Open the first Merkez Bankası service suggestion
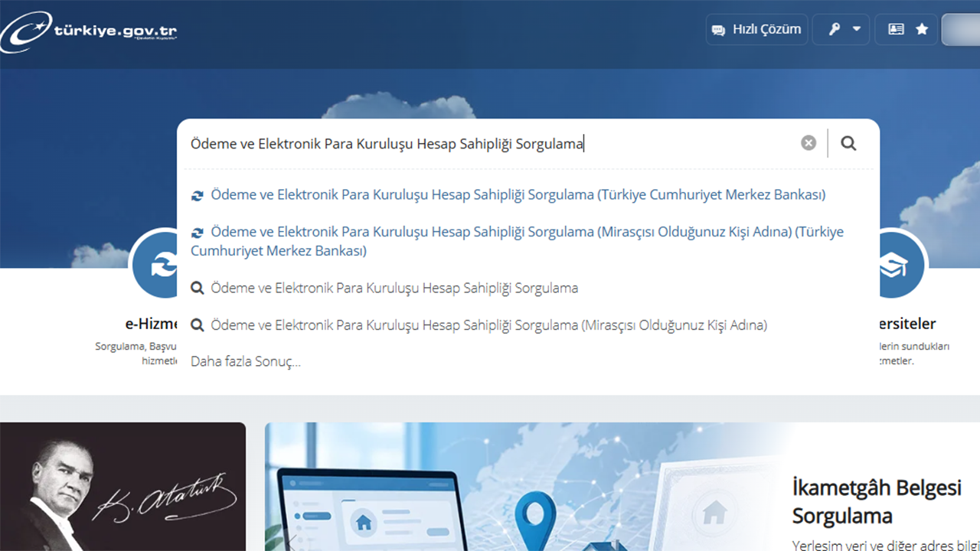The height and width of the screenshot is (551, 980). point(508,194)
